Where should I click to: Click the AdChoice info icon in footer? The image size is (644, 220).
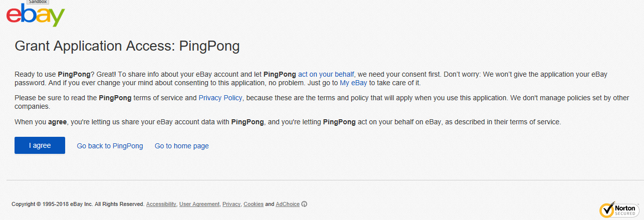pos(304,204)
